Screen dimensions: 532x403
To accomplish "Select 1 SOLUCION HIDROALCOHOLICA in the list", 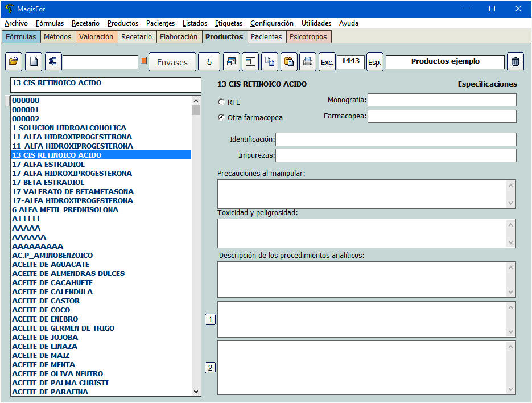I will click(x=101, y=128).
